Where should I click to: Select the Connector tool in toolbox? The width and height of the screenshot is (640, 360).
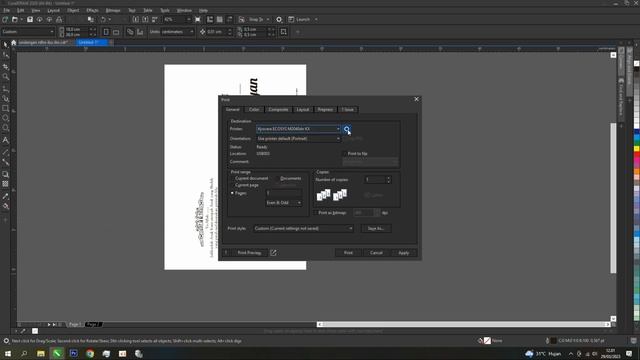coord(5,162)
